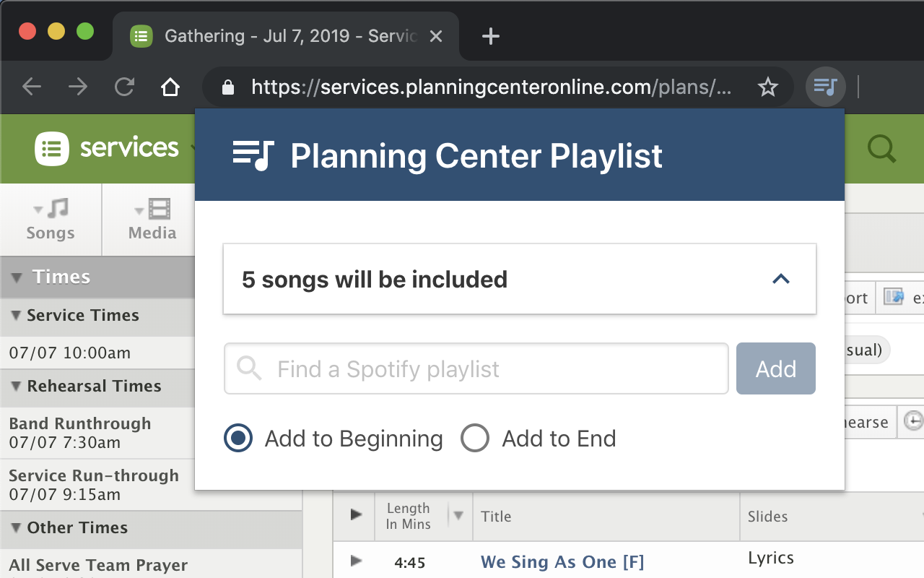Click the Slides column header
The width and height of the screenshot is (924, 578).
click(x=767, y=517)
